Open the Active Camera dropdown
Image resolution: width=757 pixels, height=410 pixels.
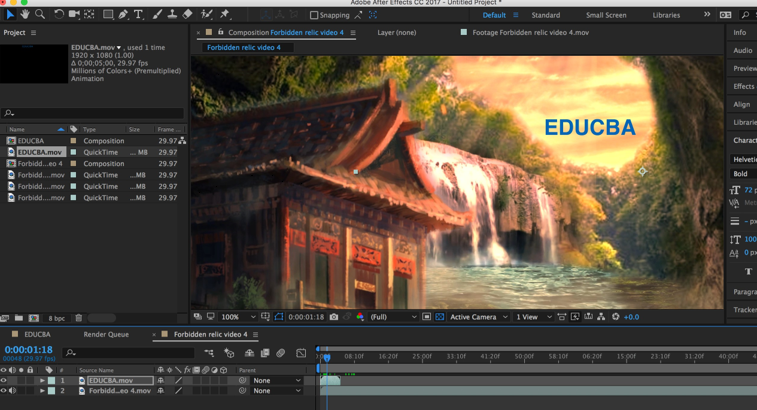(478, 317)
